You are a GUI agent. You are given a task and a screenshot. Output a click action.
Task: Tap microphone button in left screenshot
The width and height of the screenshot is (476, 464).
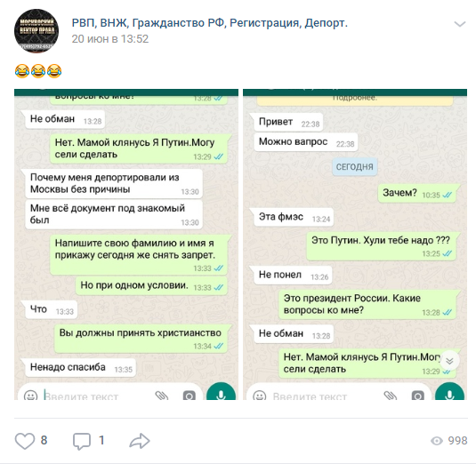point(221,392)
